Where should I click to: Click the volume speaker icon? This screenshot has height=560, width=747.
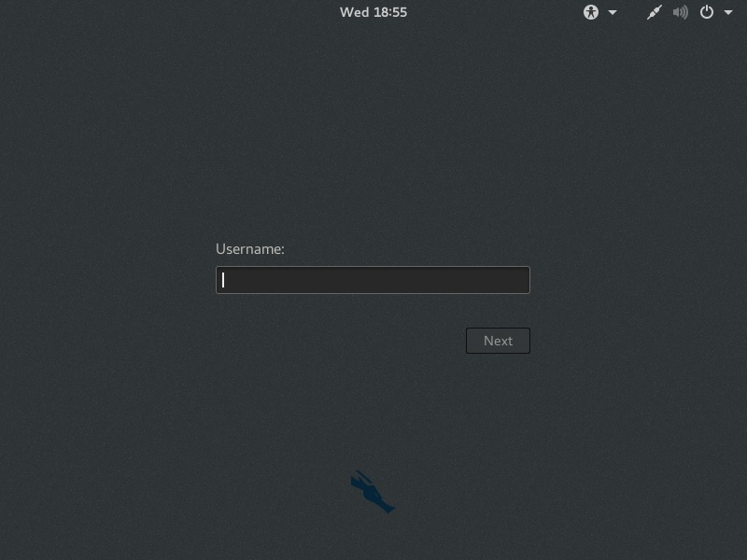pos(681,12)
